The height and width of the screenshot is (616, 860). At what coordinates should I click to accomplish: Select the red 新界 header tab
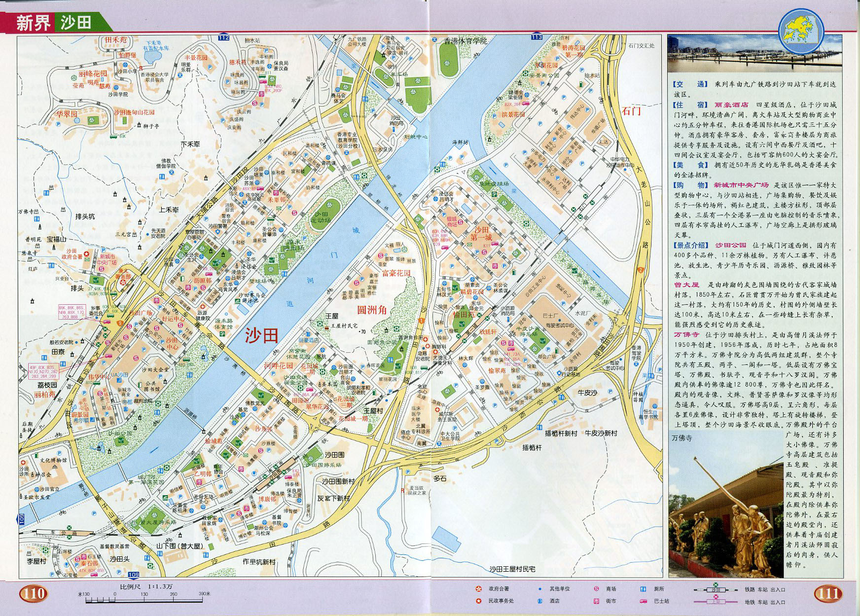coord(33,24)
